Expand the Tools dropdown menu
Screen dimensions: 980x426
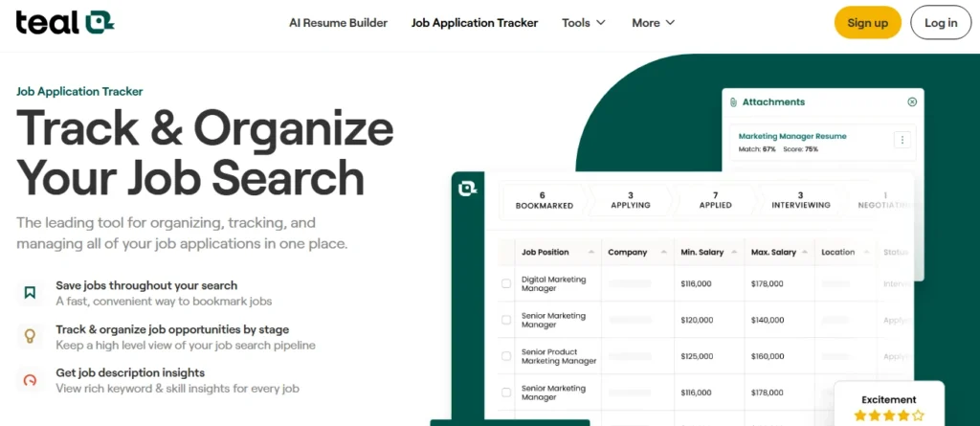(584, 23)
